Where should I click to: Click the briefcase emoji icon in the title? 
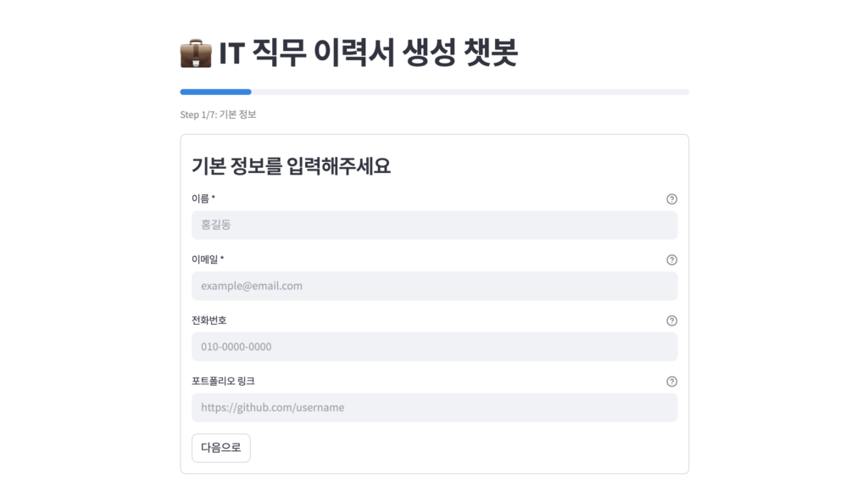pos(196,53)
